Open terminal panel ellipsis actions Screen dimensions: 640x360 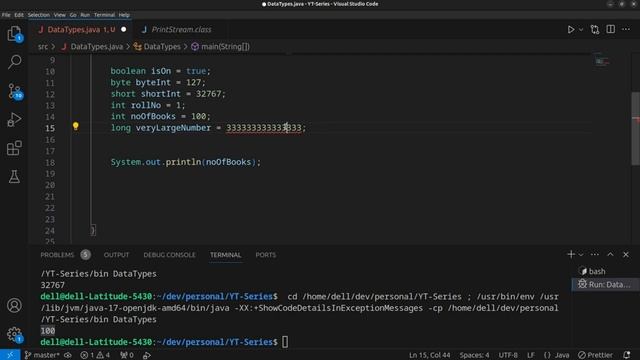click(x=595, y=254)
